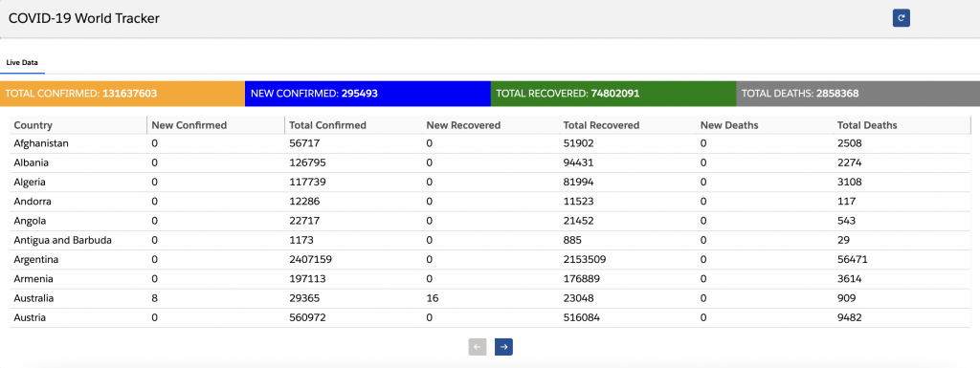Click Argentina total confirmed value 2407159
This screenshot has width=980, height=368.
[x=310, y=259]
